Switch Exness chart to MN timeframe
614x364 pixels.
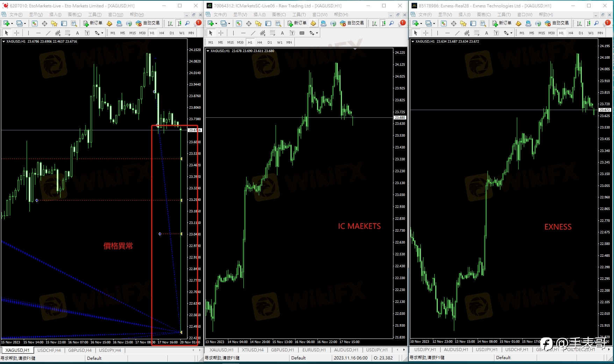tap(600, 33)
